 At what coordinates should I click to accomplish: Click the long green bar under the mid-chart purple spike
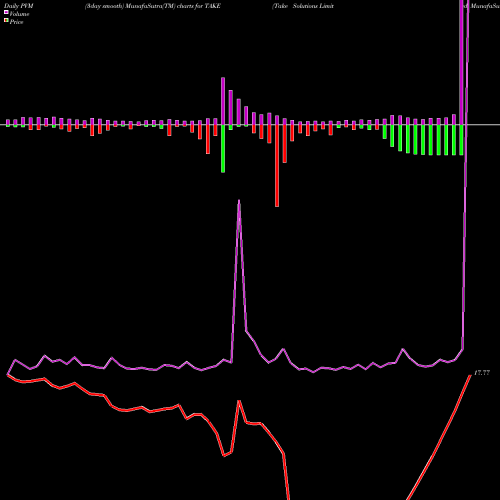tap(223, 149)
